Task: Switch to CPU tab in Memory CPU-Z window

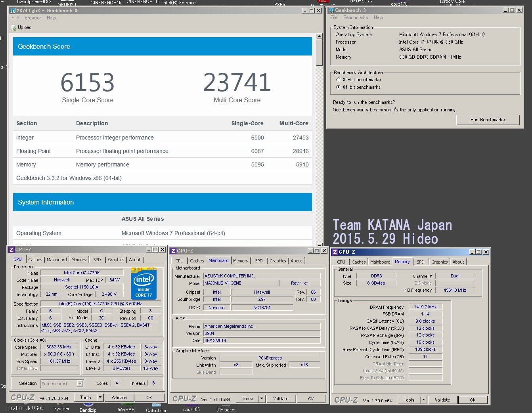Action: (x=341, y=262)
